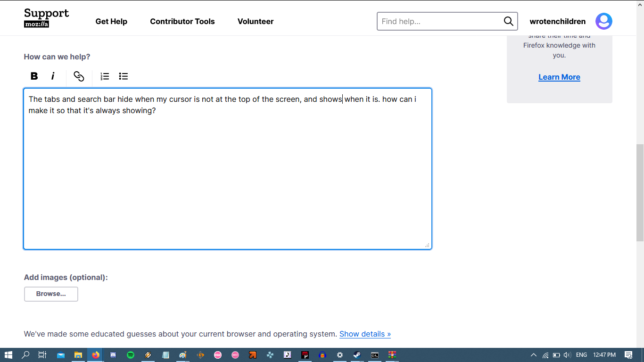The image size is (644, 362).
Task: Open the Windows Start menu
Action: click(x=9, y=354)
